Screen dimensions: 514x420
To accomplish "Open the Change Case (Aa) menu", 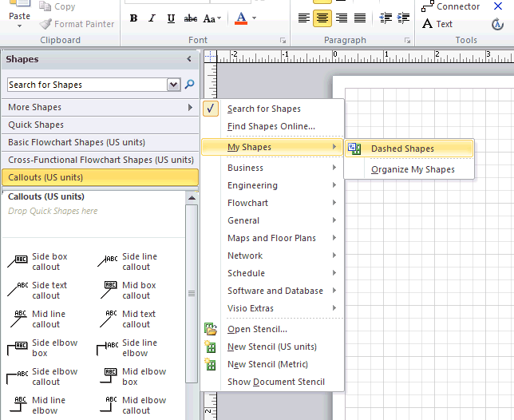I will click(x=212, y=18).
